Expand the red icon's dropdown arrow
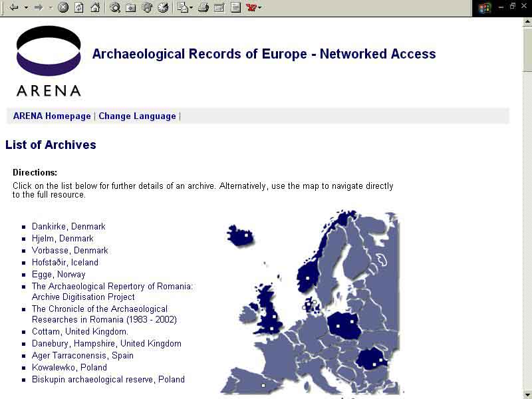The image size is (532, 399). coord(260,7)
